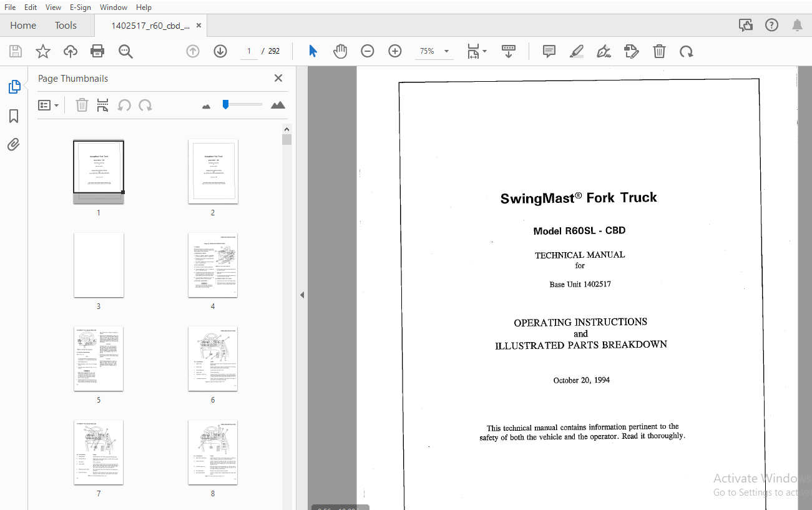The image size is (812, 510).
Task: Go to next page with down arrow
Action: 220,51
